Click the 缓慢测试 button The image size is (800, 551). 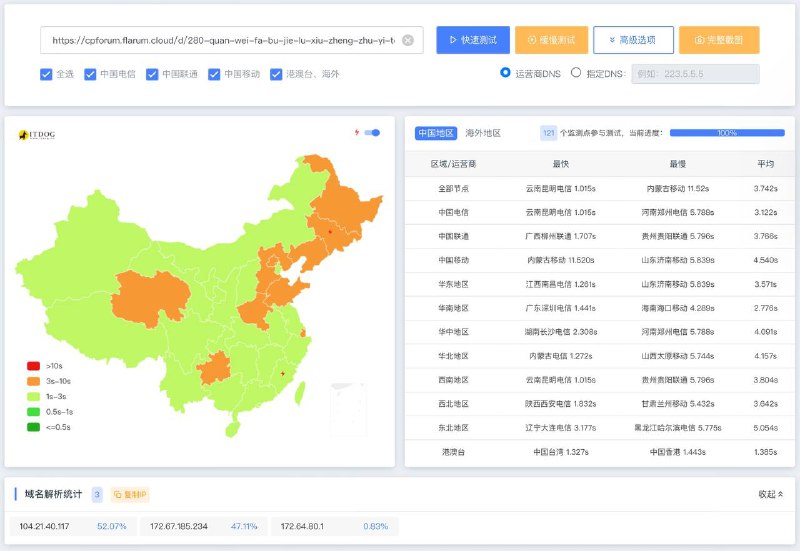click(x=552, y=40)
